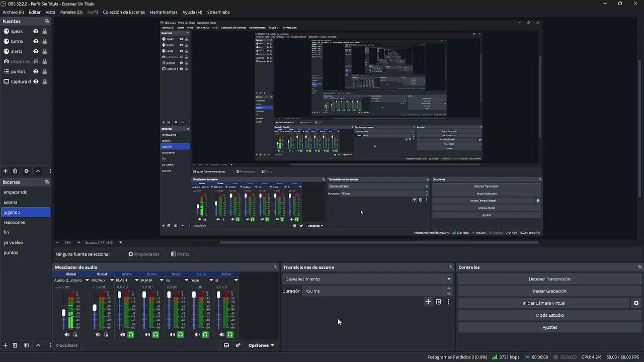The width and height of the screenshot is (644, 362).
Task: Mute the Mic/Aux audio channel
Action: coord(98,334)
